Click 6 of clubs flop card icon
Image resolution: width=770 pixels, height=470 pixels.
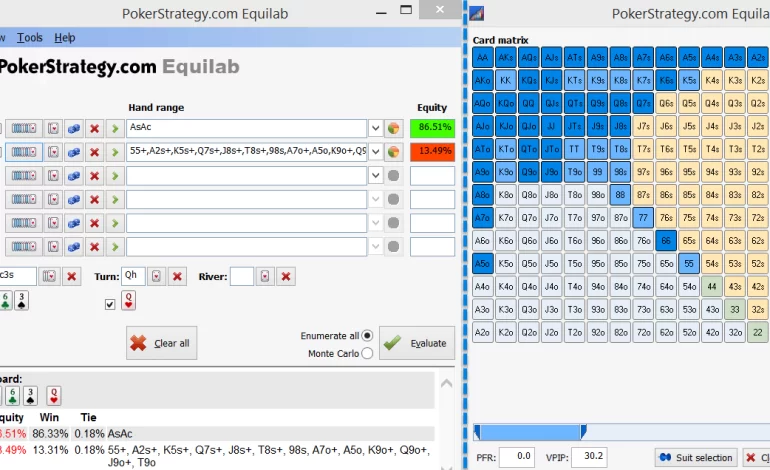(6, 301)
